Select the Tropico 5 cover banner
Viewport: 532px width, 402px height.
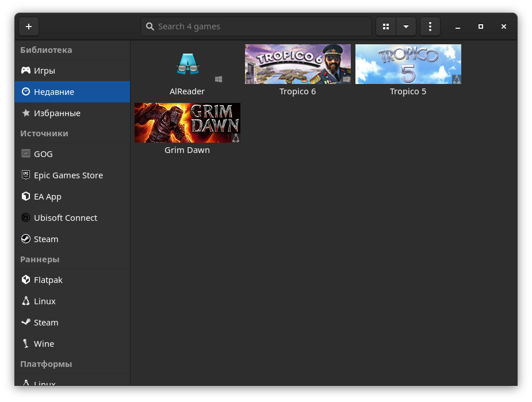[408, 64]
